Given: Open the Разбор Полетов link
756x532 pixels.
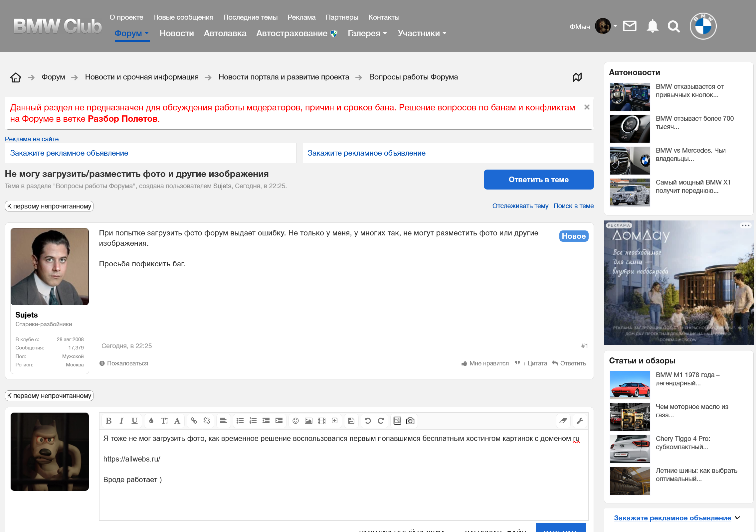Looking at the screenshot, I should (x=122, y=119).
